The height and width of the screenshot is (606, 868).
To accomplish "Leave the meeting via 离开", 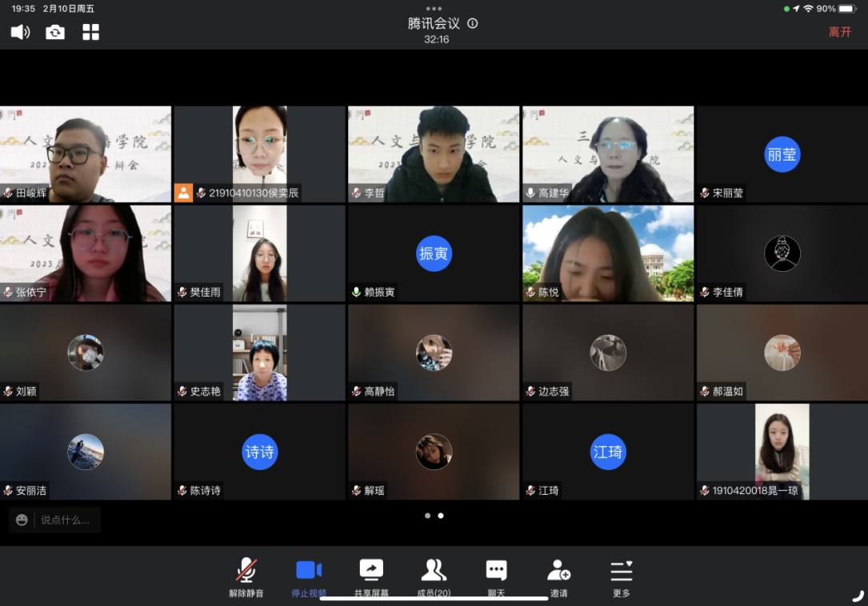I will click(x=840, y=32).
